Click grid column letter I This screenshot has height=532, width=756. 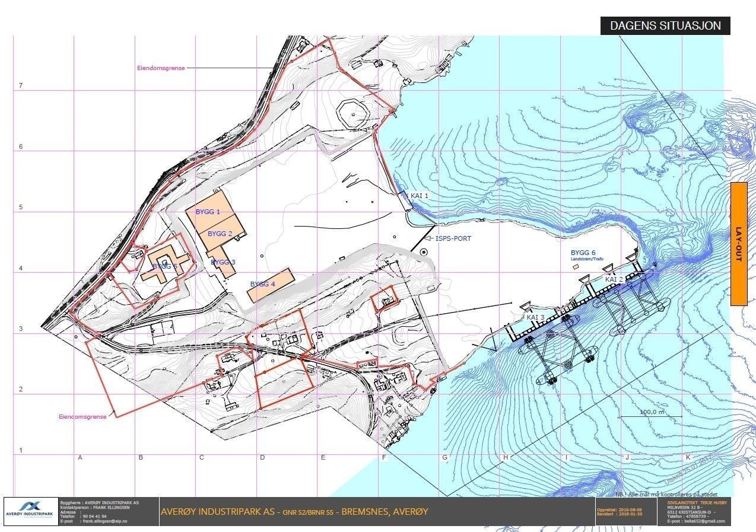tap(566, 457)
